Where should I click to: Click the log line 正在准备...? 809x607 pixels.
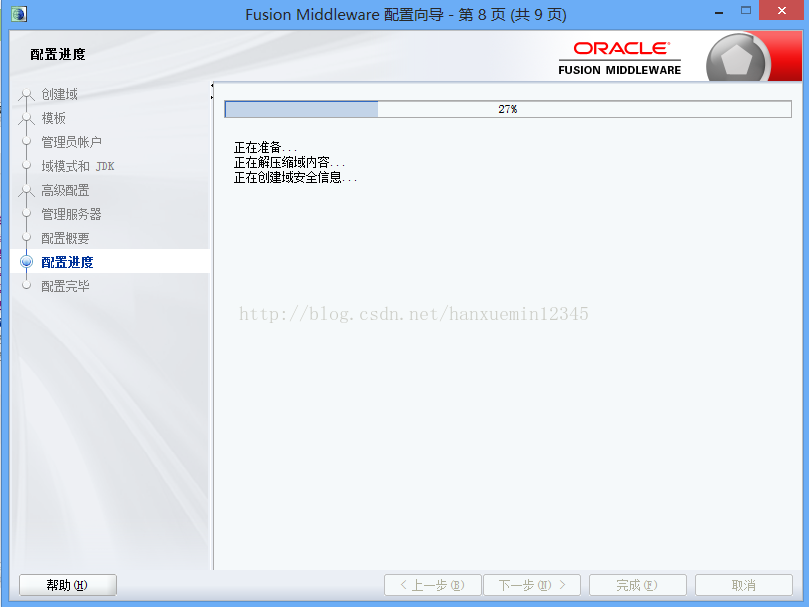(265, 148)
